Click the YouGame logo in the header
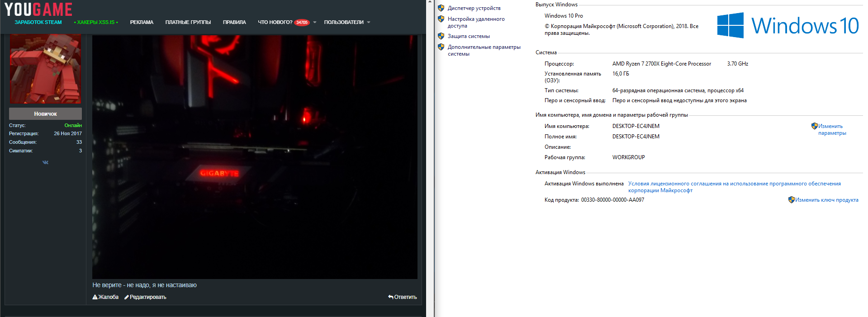Viewport: 868px width, 317px height. (38, 9)
